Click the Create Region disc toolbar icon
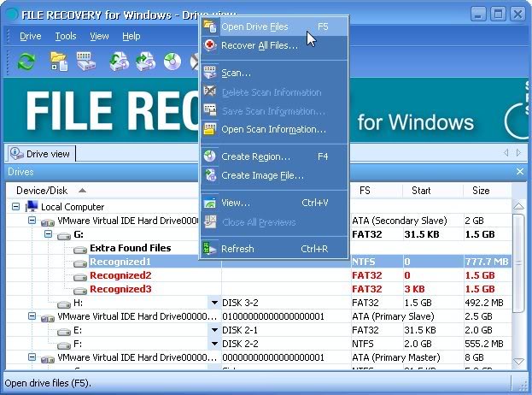The image size is (532, 395). coord(172,62)
